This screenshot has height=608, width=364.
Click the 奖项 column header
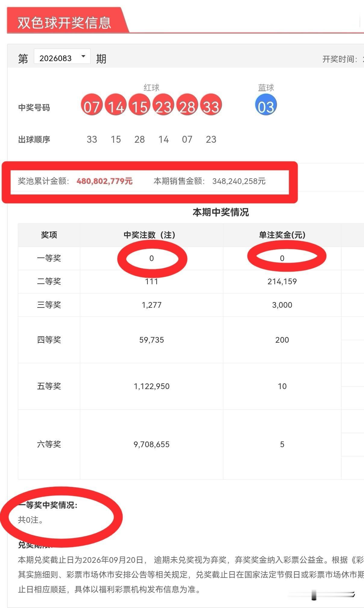(x=49, y=235)
